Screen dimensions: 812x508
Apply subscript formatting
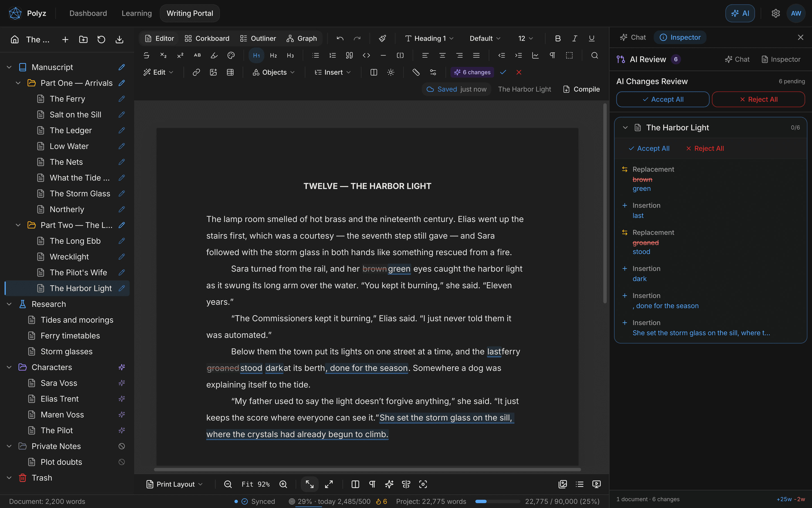coord(163,56)
